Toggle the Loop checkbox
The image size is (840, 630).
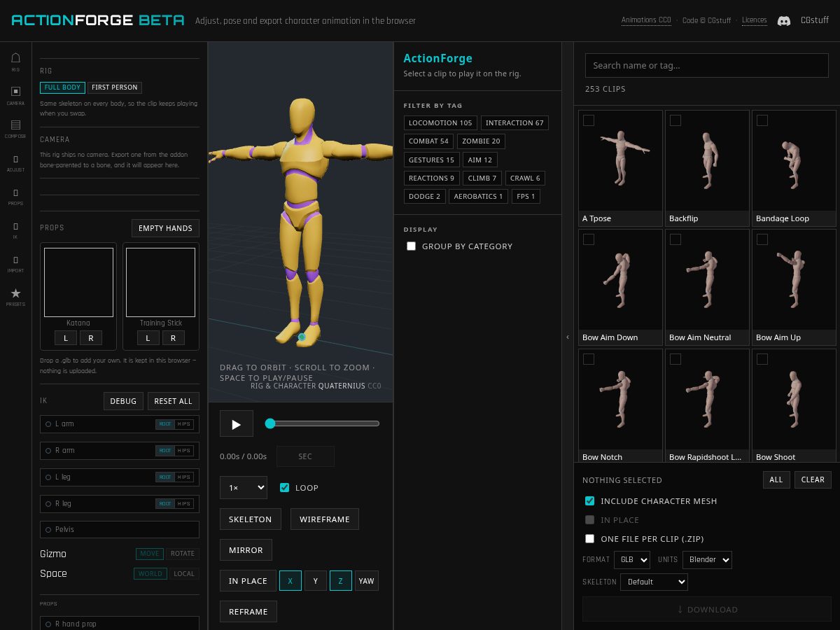coord(284,487)
